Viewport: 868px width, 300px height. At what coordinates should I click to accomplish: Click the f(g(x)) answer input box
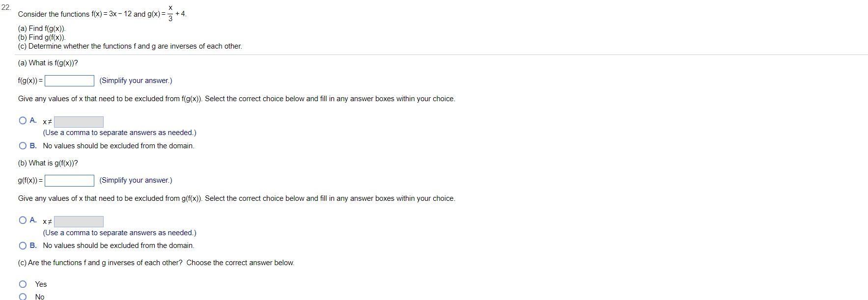coord(69,81)
